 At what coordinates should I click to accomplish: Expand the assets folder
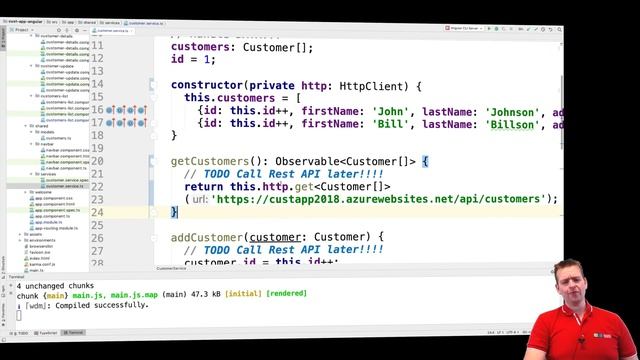[20, 234]
